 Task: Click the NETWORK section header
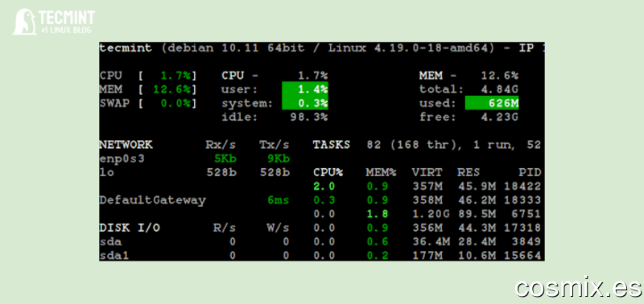(x=126, y=145)
